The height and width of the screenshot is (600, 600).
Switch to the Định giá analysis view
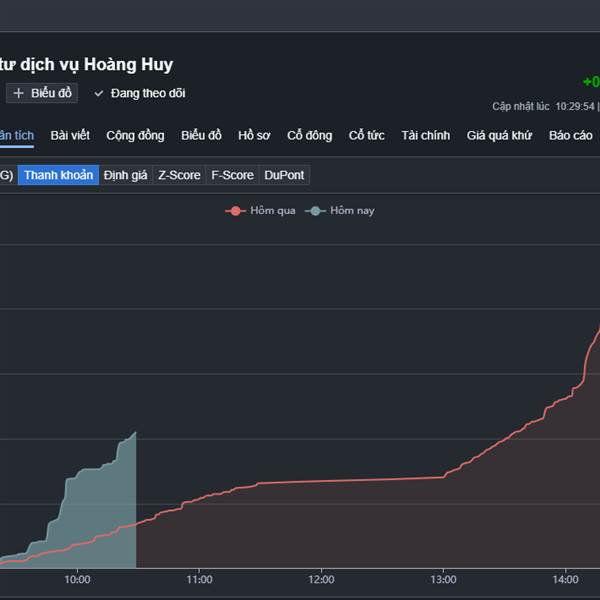pyautogui.click(x=125, y=175)
